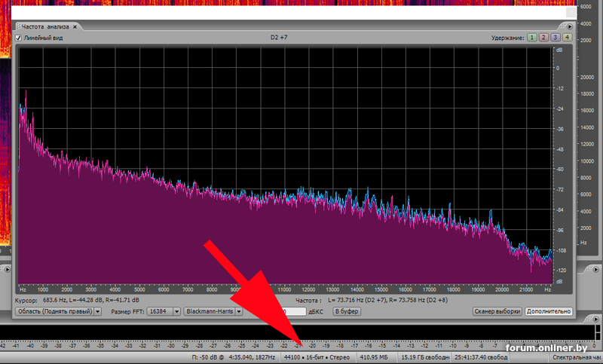The image size is (603, 364).
Task: Open the panel options menu icon
Action: point(570,26)
